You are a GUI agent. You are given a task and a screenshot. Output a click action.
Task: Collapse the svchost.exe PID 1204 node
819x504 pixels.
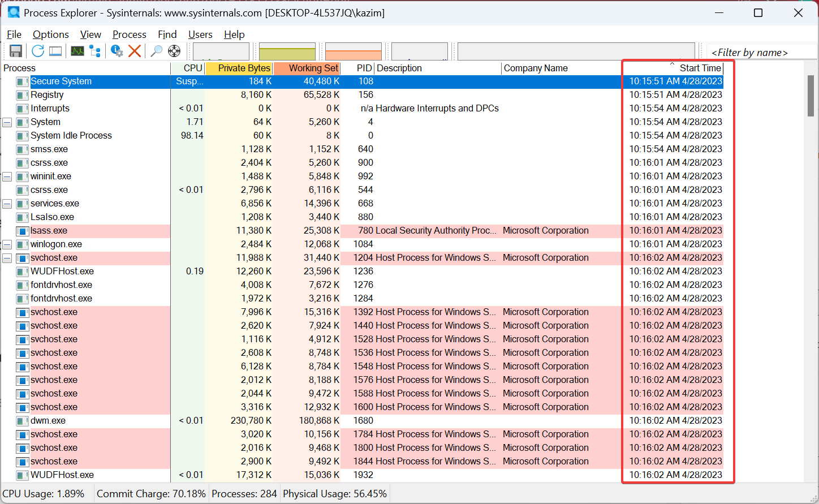tap(7, 258)
